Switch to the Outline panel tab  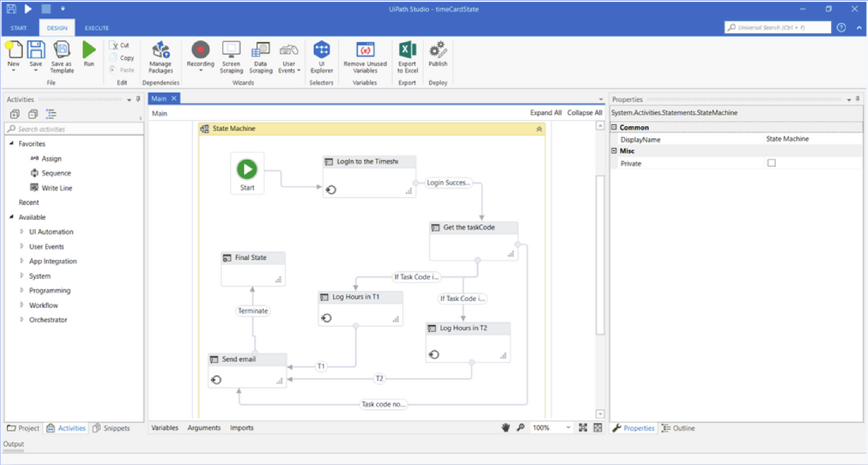678,428
